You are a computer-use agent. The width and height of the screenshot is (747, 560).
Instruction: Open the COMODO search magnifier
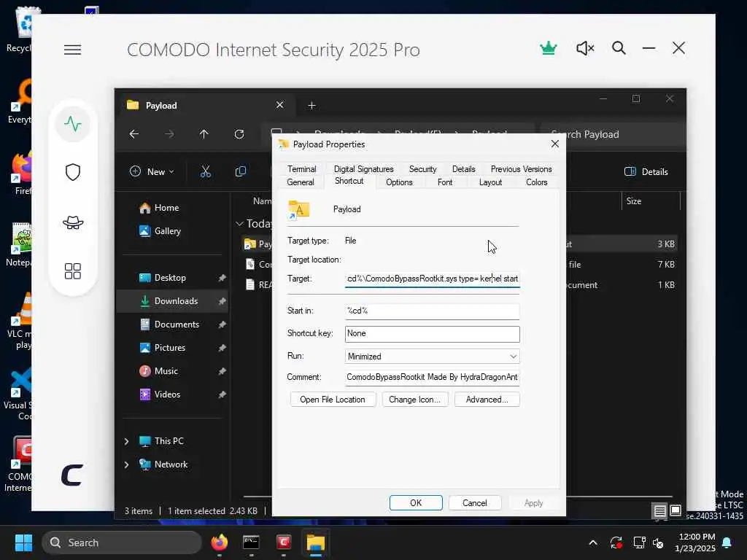619,48
